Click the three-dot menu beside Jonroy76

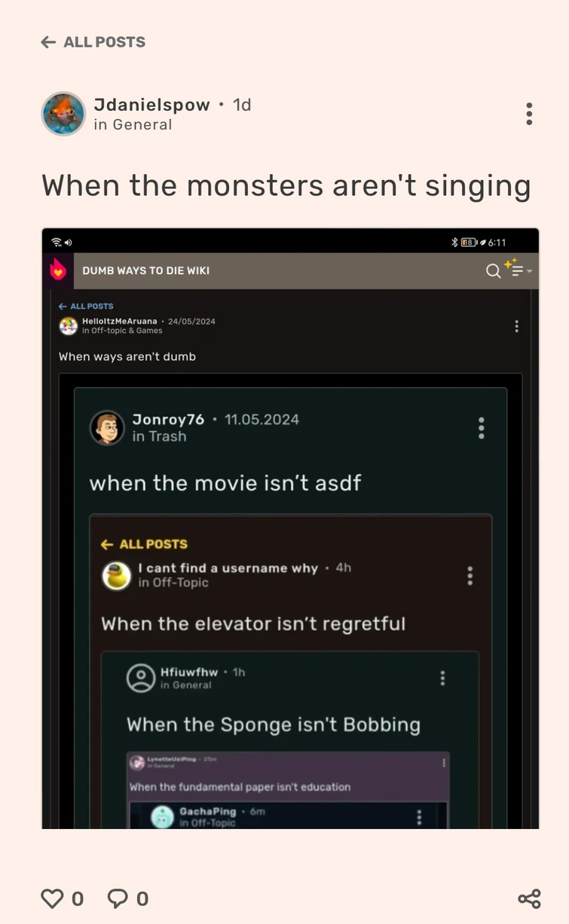[481, 428]
